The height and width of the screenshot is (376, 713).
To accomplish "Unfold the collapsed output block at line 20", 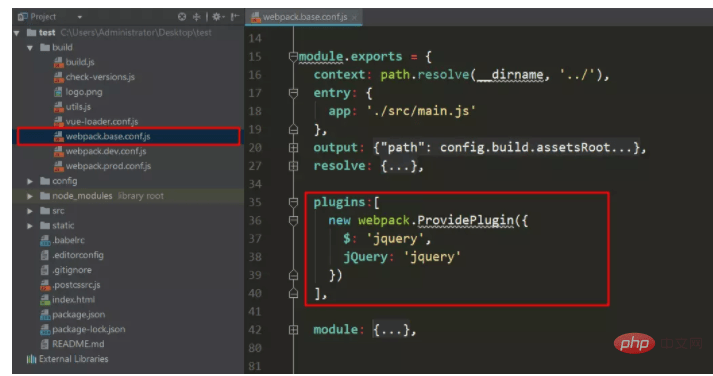I will pos(293,148).
